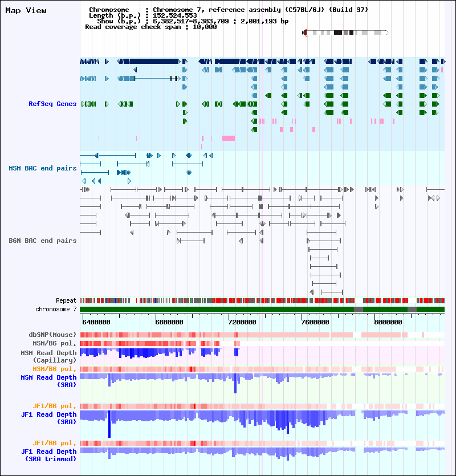
Task: Click the gray MSM/B6 pol. label under dbSNP
Action: click(x=55, y=343)
